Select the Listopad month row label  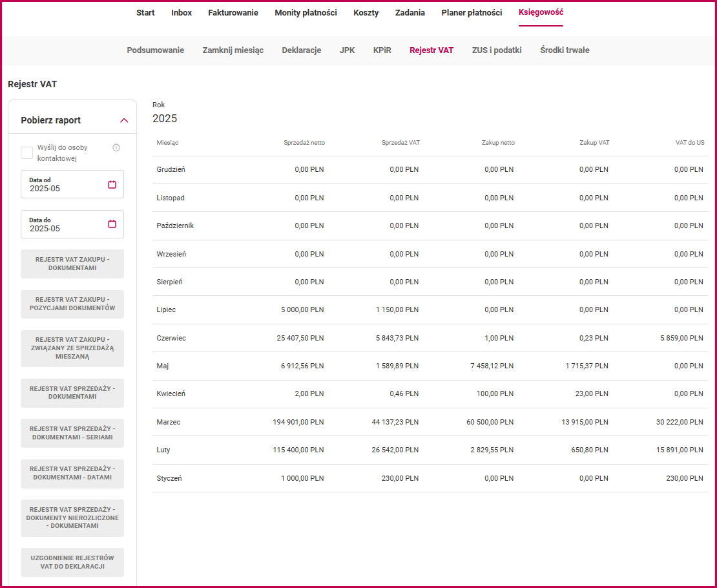pyautogui.click(x=171, y=198)
